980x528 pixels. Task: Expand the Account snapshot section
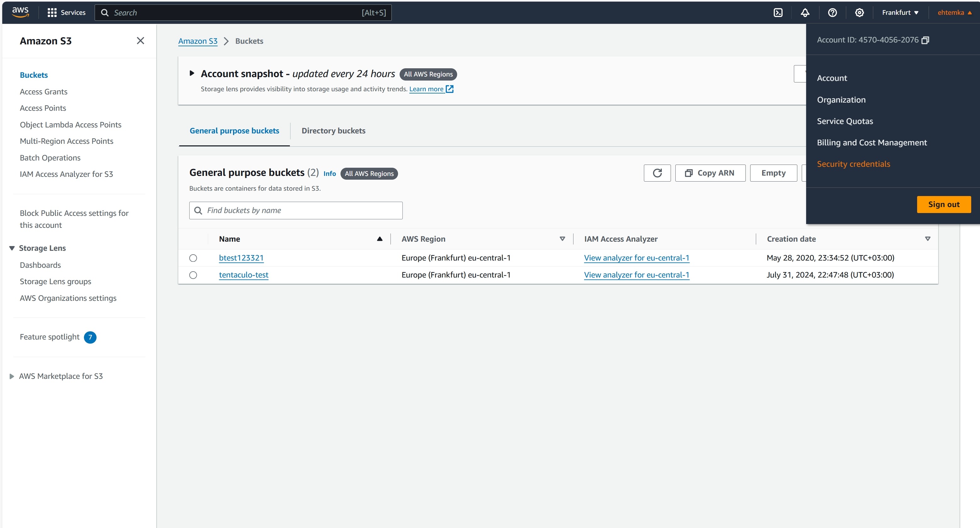pos(192,73)
